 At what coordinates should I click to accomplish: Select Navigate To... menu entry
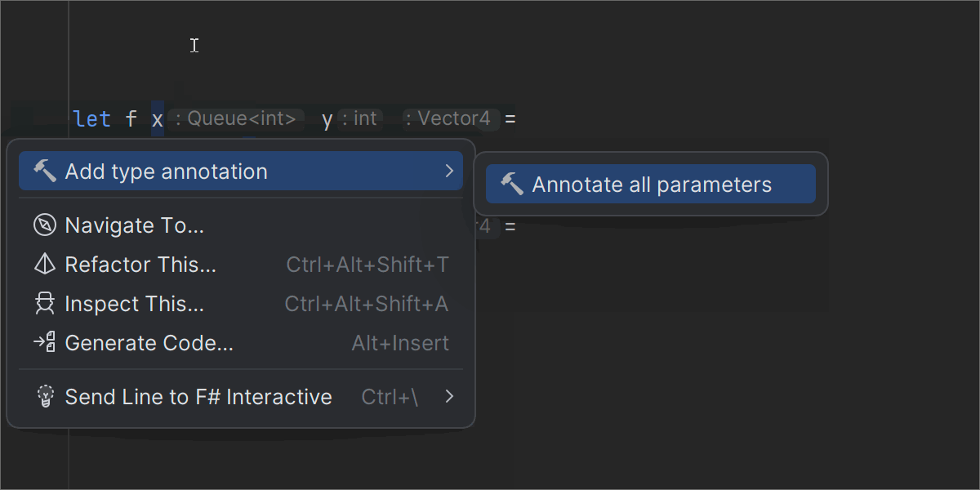coord(135,225)
